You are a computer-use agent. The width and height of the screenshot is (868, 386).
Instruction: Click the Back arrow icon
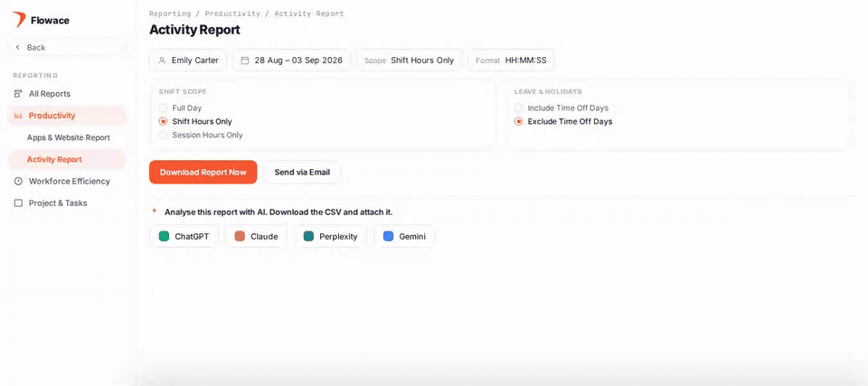point(18,48)
